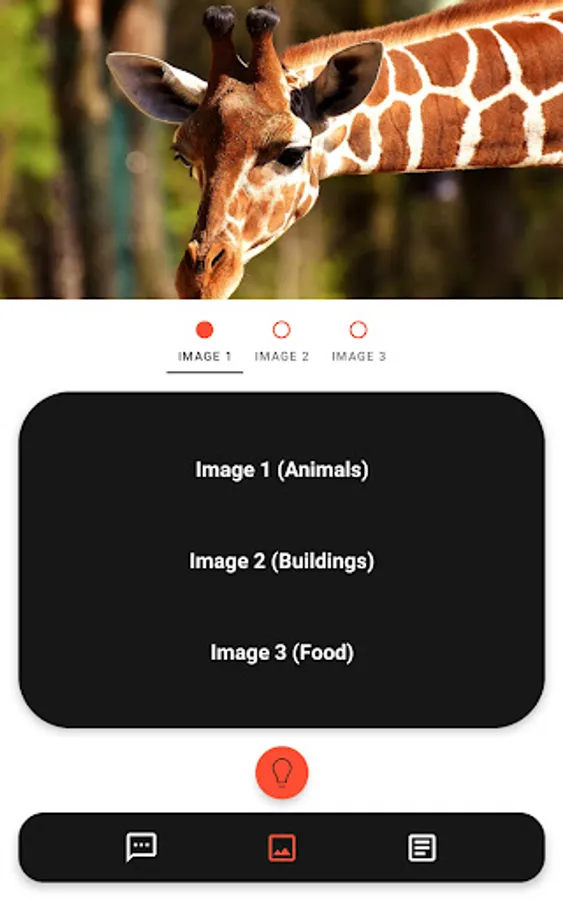
Task: Choose Image 2 (Buildings) entry
Action: tap(282, 561)
